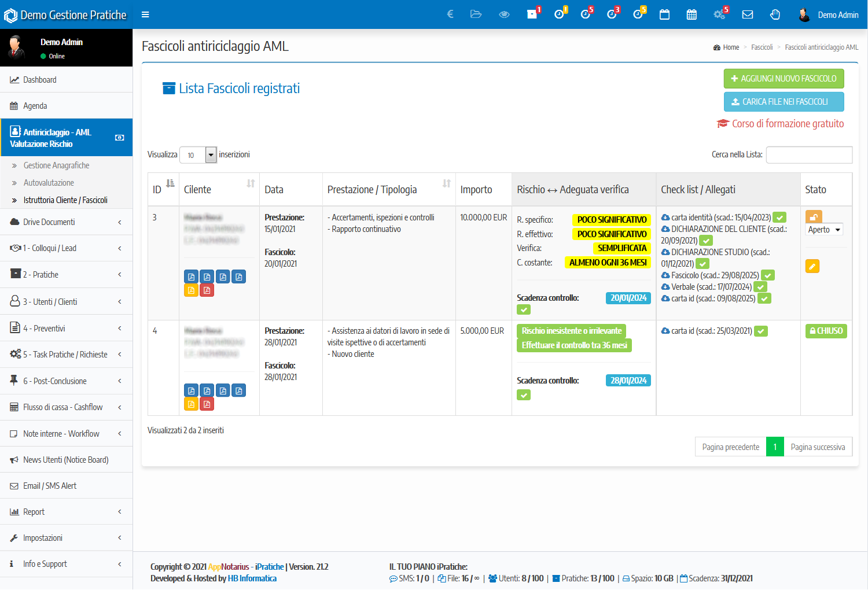Toggle green check beside carta identità attachment

[x=780, y=217]
